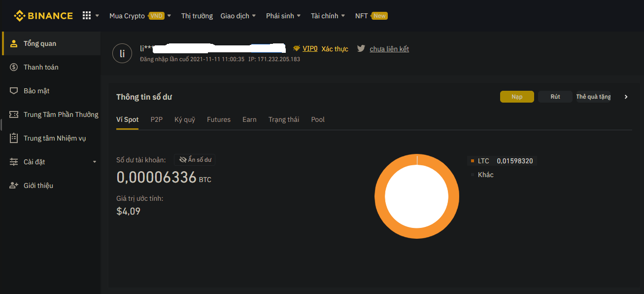This screenshot has height=294, width=644.
Task: Select the Ví Spot tab
Action: click(128, 120)
